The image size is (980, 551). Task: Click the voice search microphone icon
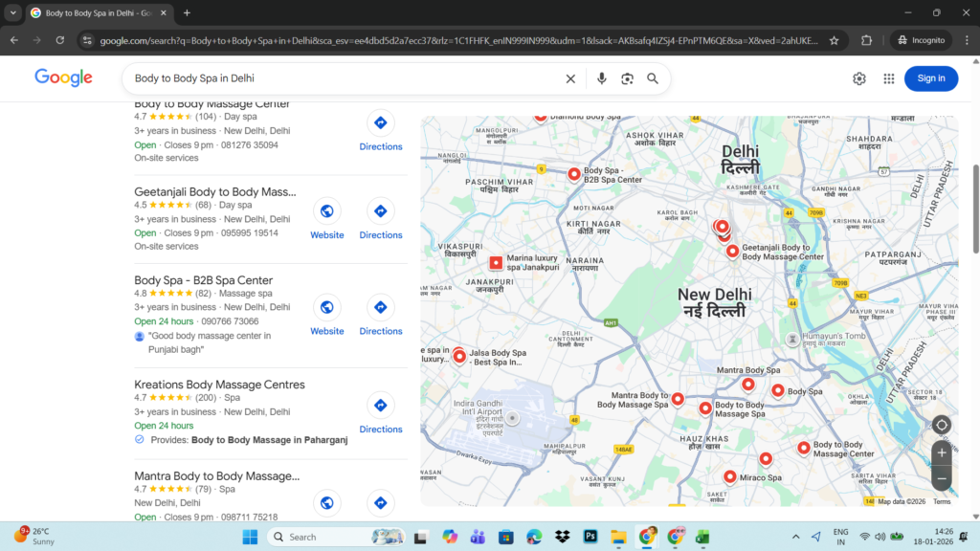pyautogui.click(x=602, y=78)
